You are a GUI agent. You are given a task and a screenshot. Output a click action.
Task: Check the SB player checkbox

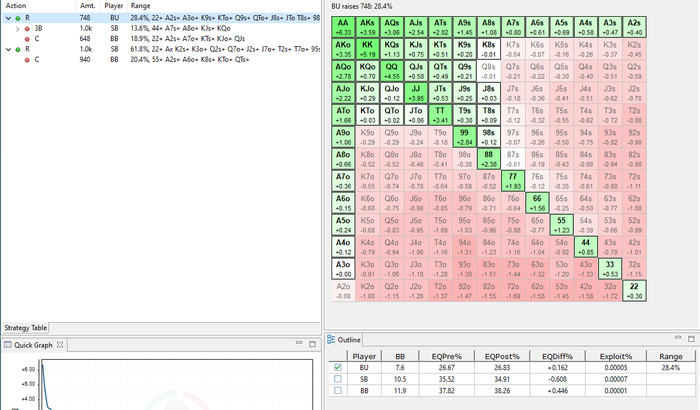pyautogui.click(x=338, y=379)
